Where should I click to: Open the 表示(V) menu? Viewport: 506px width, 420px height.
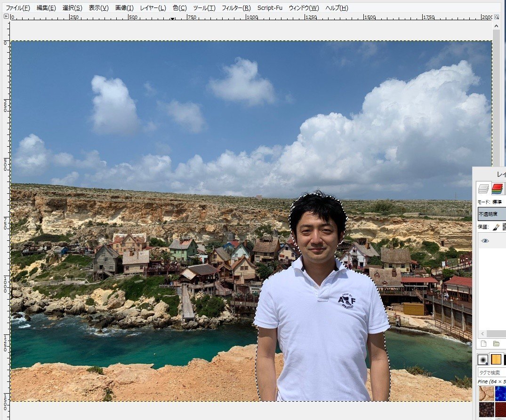[98, 8]
